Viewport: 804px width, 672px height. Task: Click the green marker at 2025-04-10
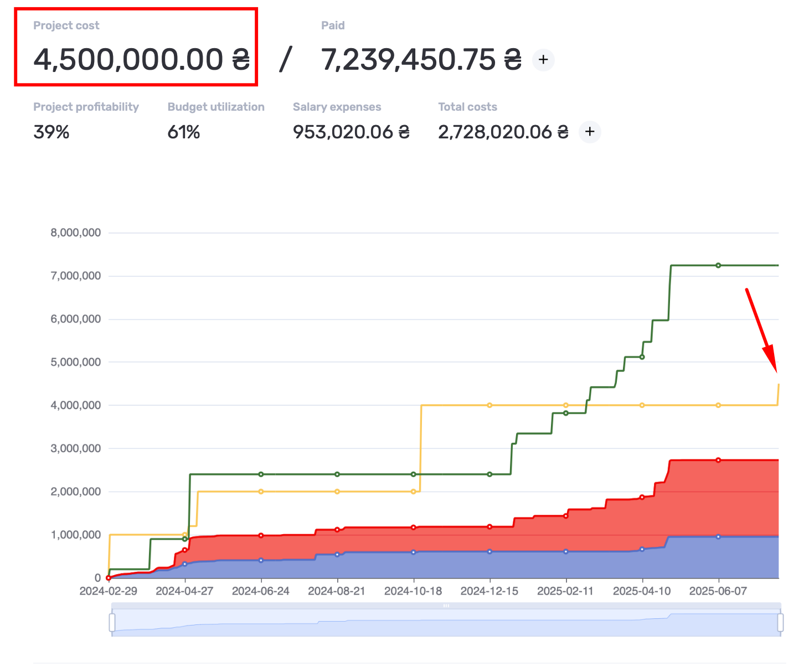642,357
